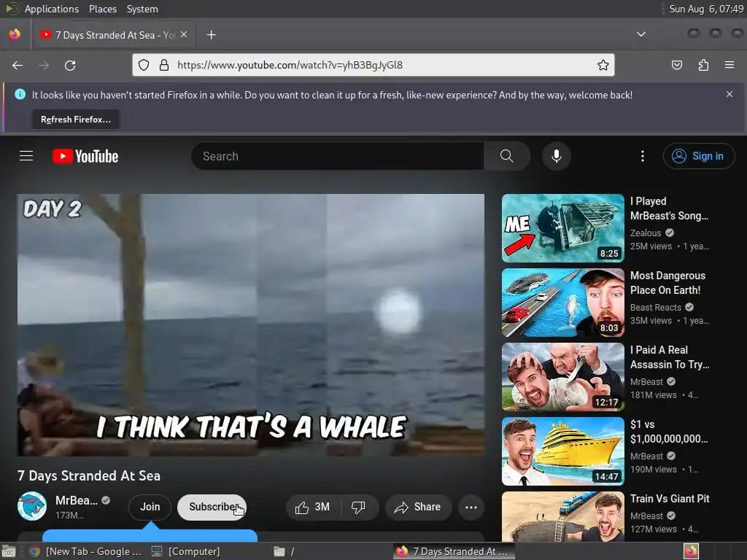Open Train Vs Giant Pit thumbnail
This screenshot has height=560, width=747.
[563, 517]
